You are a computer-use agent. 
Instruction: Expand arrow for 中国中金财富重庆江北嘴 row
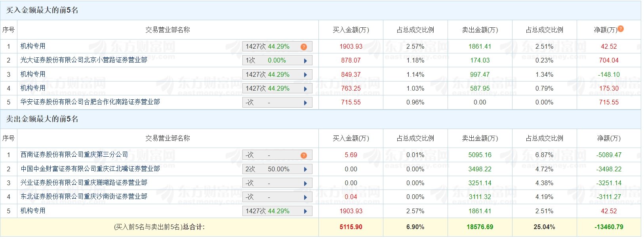coord(305,169)
